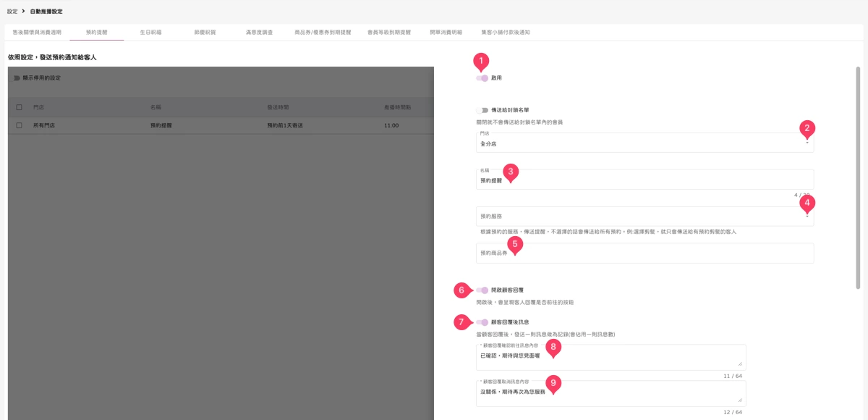Click the 名稱 field containing 預約提醒
This screenshot has width=868, height=420.
[x=644, y=180]
